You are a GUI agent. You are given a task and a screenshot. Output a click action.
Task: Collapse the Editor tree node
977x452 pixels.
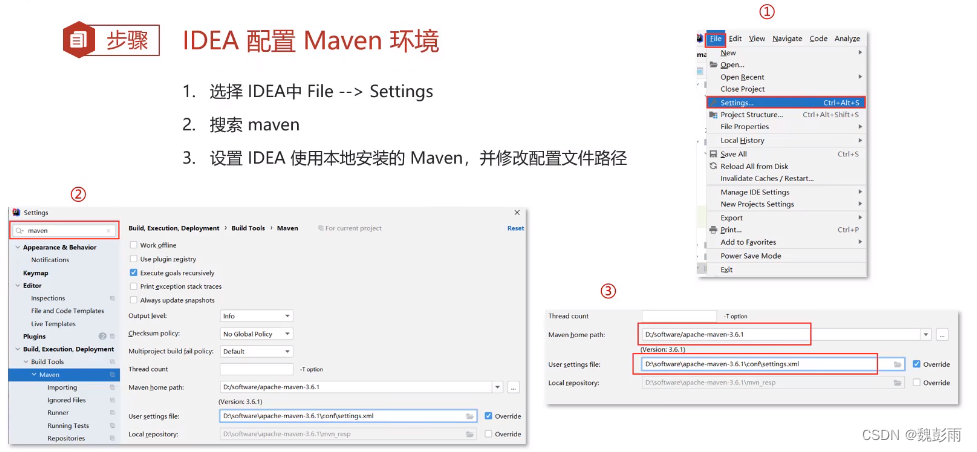(17, 286)
